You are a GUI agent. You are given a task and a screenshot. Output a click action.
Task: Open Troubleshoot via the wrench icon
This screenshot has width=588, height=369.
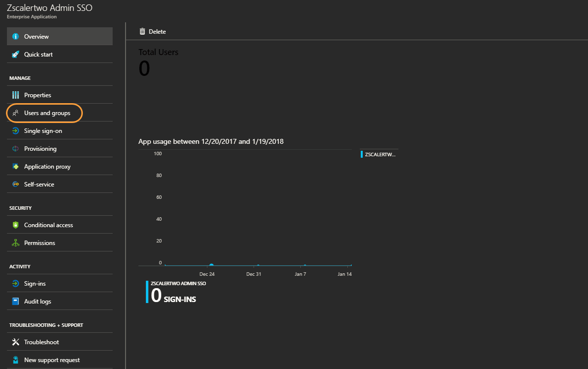16,342
